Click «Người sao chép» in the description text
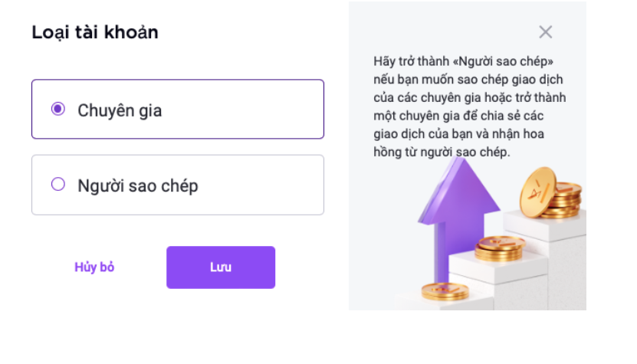The width and height of the screenshot is (637, 364). pos(503,61)
